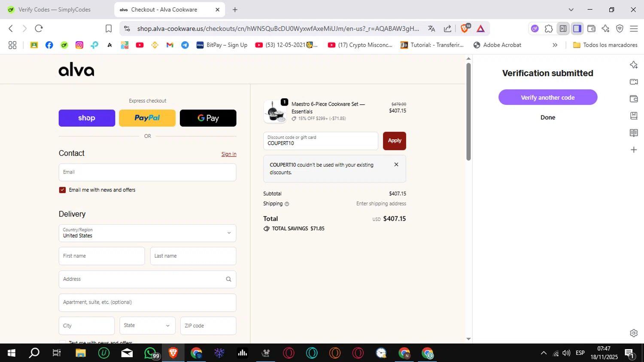Open Gmail bookmark icon
644x362 pixels.
tap(170, 45)
